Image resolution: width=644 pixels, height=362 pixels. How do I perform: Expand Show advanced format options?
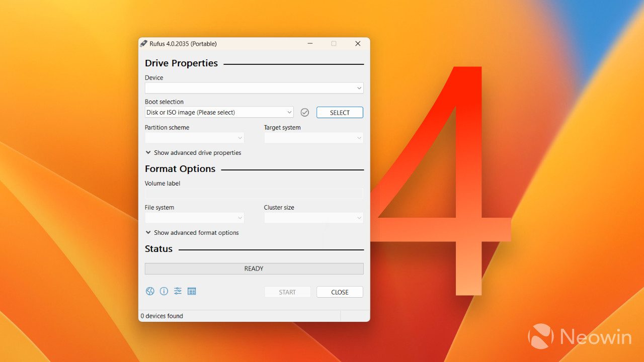(x=192, y=233)
